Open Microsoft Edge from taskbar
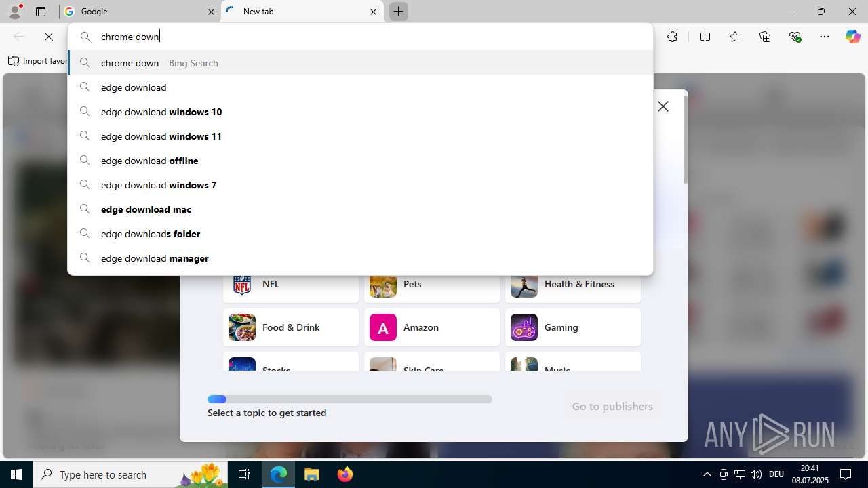 279,474
